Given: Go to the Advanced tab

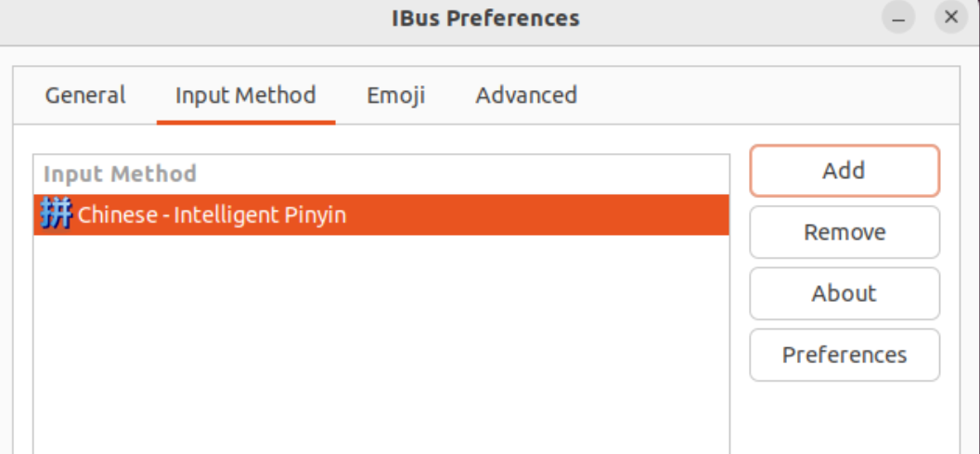Looking at the screenshot, I should pyautogui.click(x=526, y=96).
